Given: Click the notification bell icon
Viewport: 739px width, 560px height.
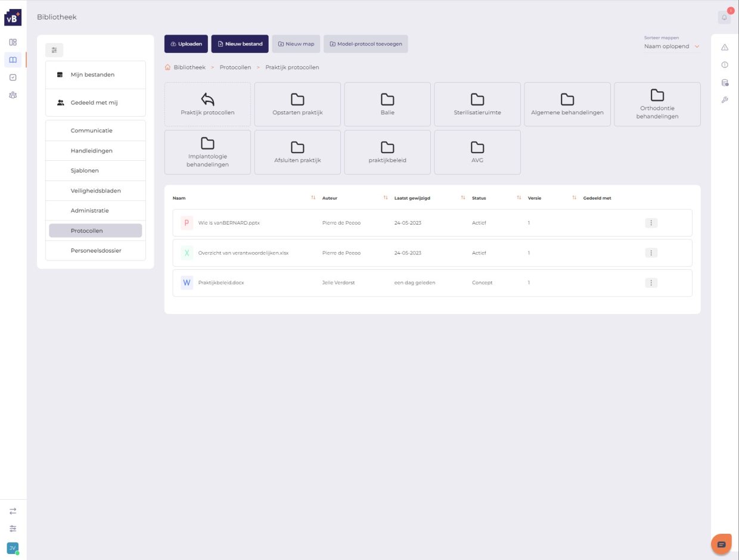Looking at the screenshot, I should [x=724, y=18].
